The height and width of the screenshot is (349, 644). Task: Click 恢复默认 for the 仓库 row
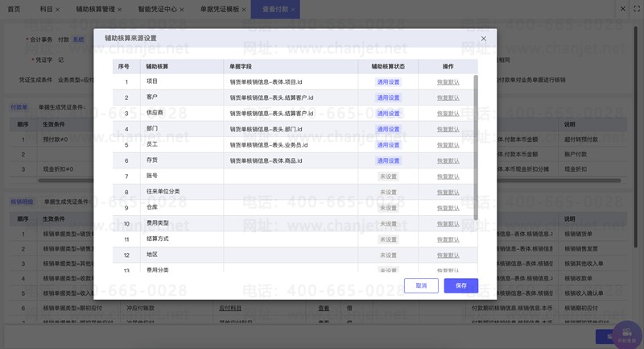point(448,208)
